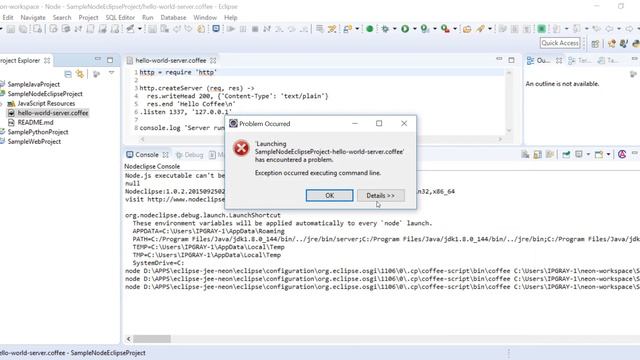Click the Open Console icon in console toolbar
Image resolution: width=640 pixels, height=360 pixels.
(x=599, y=154)
